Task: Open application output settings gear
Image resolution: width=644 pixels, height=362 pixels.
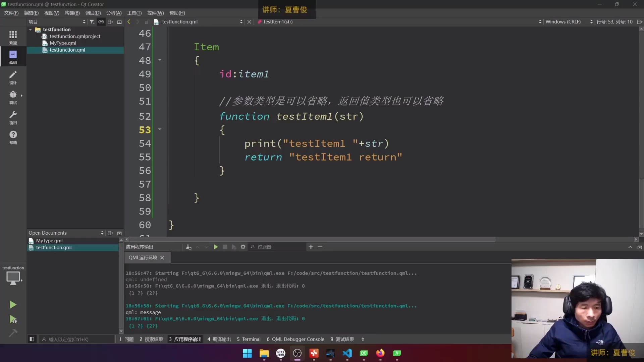Action: click(243, 247)
